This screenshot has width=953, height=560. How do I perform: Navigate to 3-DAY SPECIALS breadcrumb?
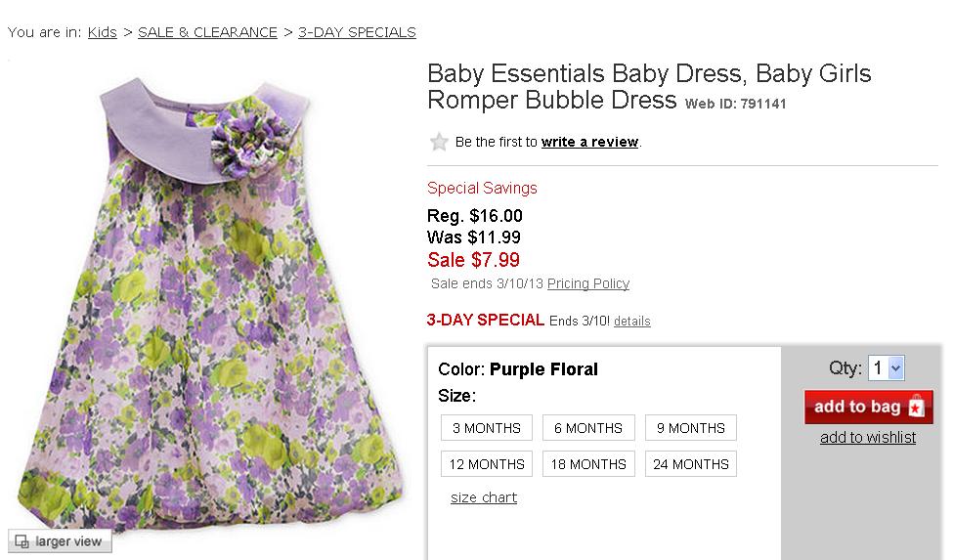[357, 32]
